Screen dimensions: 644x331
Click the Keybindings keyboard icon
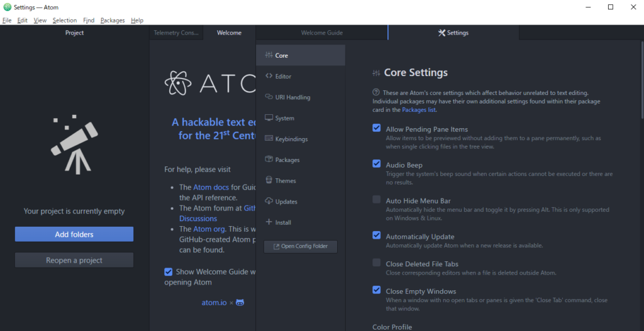(x=269, y=139)
